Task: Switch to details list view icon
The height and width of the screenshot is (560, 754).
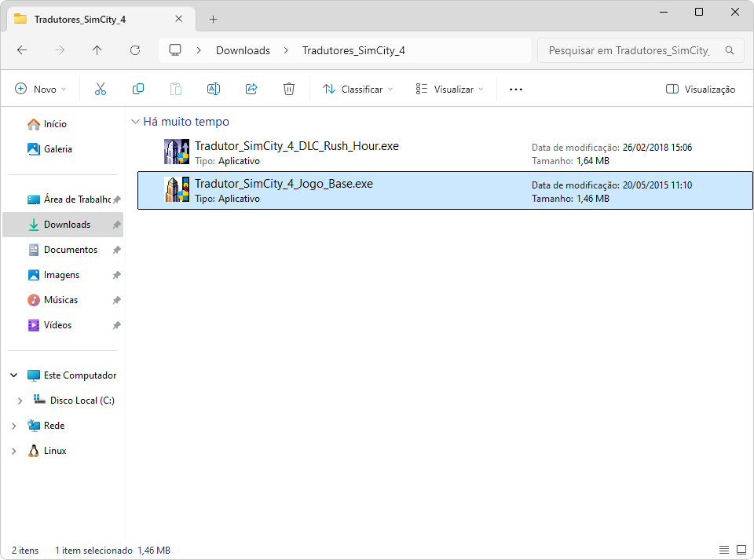Action: click(x=724, y=550)
